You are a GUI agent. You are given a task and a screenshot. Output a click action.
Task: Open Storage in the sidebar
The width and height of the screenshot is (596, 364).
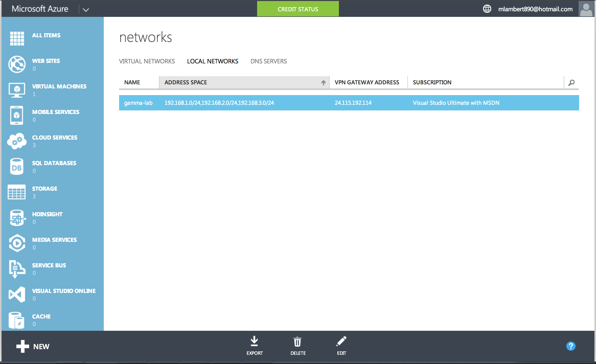pyautogui.click(x=45, y=189)
